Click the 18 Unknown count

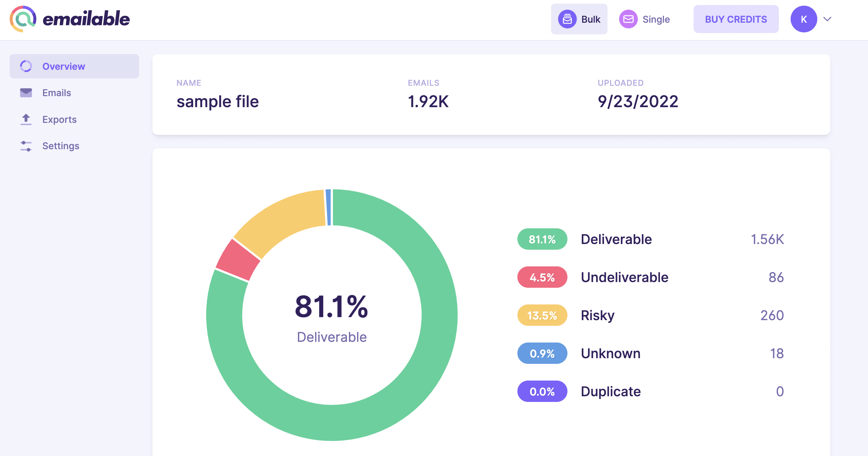777,354
